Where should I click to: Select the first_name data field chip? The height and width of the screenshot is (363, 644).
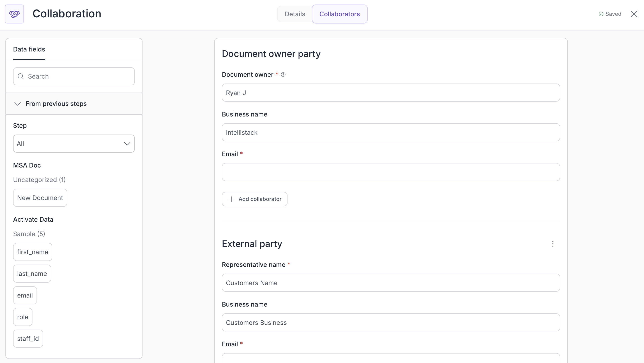[x=32, y=252]
